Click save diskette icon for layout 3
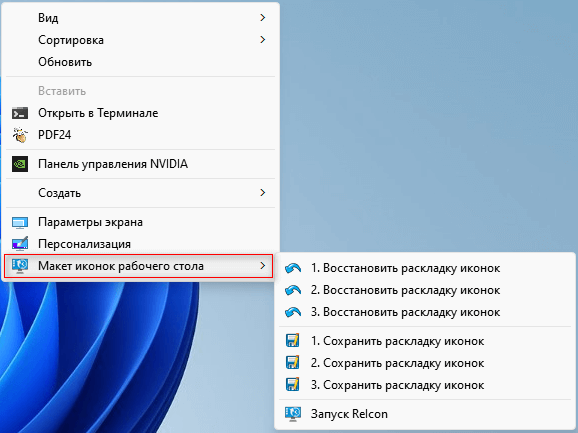Image resolution: width=578 pixels, height=433 pixels. tap(293, 385)
